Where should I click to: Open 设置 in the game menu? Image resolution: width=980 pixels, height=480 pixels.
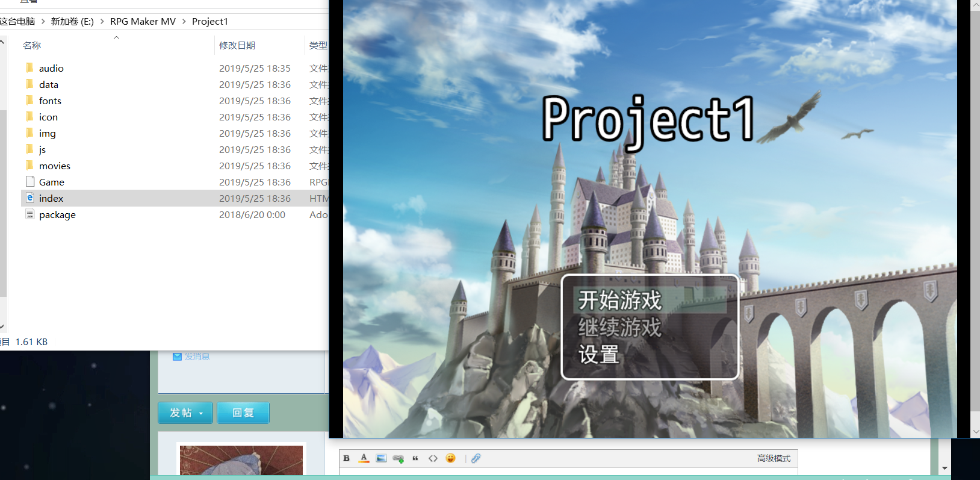599,355
